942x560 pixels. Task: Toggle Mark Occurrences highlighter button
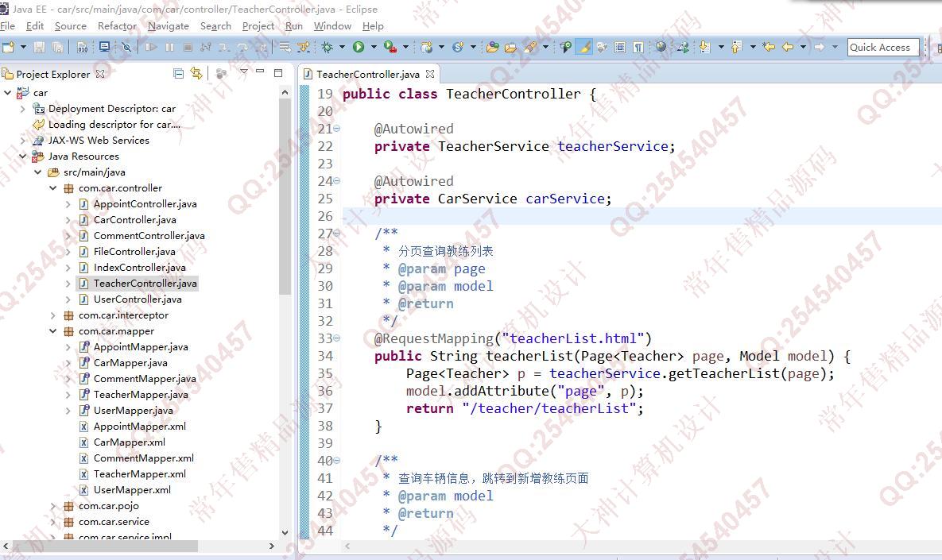(x=583, y=47)
